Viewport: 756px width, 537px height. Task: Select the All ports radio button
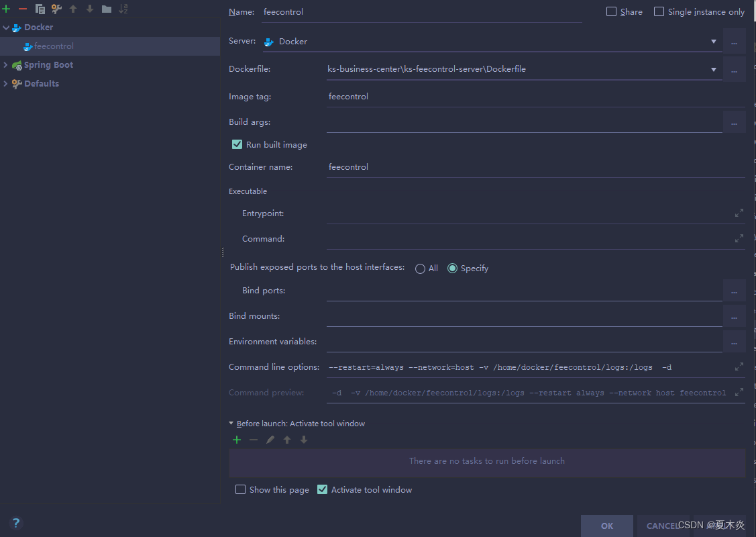tap(420, 268)
